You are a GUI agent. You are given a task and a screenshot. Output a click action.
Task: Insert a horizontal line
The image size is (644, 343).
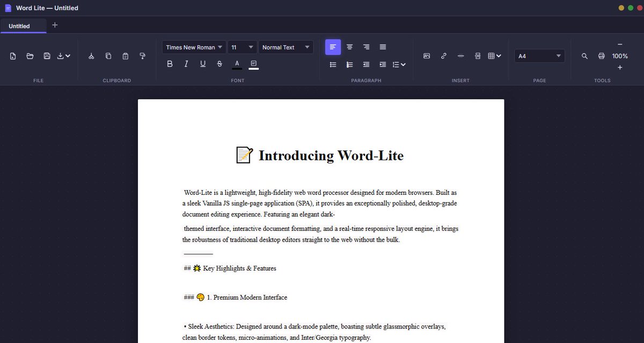point(460,56)
